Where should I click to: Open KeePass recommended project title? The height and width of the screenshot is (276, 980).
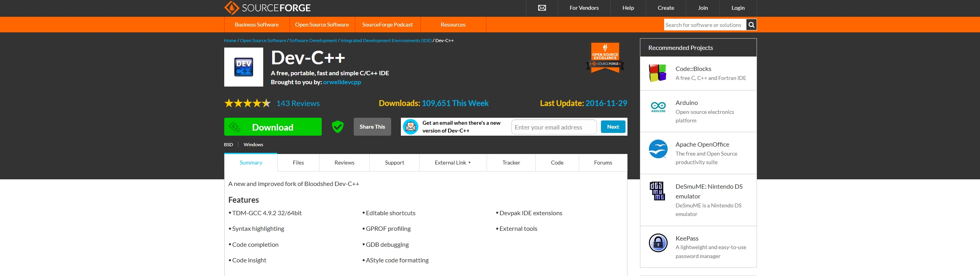pos(687,238)
